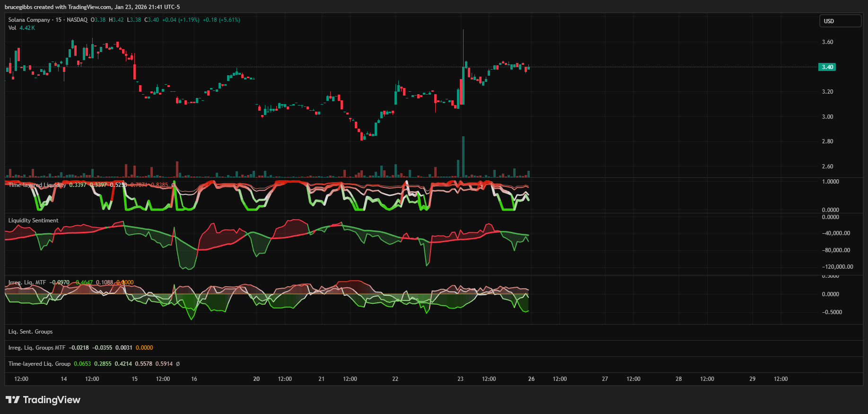Click date 20 on the time axis
Image resolution: width=868 pixels, height=414 pixels.
pos(256,379)
